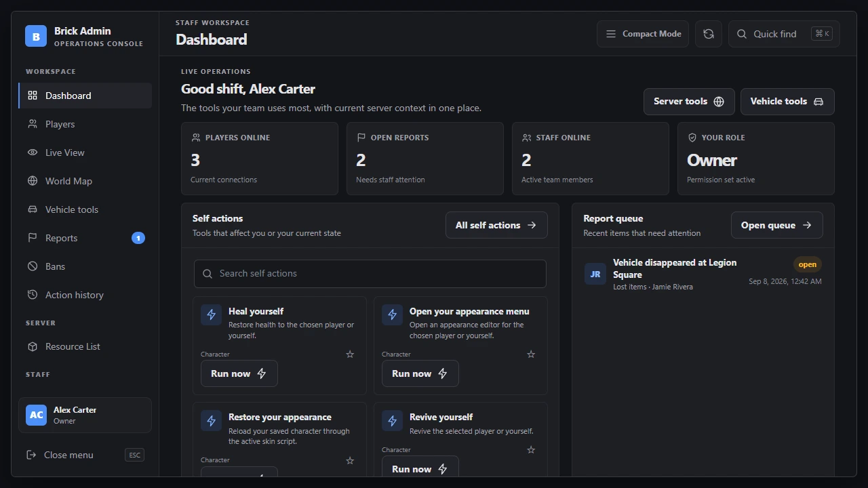Click the Vehicle tools header button

pyautogui.click(x=787, y=102)
